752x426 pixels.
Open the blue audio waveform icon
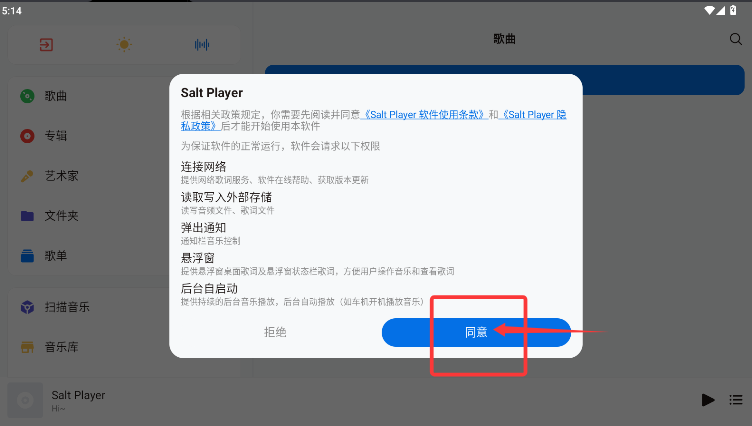coord(202,45)
